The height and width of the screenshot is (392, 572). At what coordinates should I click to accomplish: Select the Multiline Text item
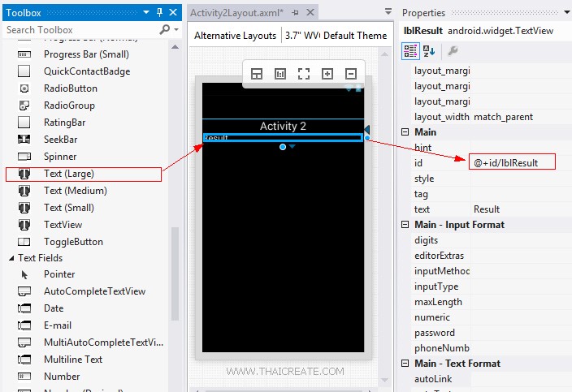73,360
